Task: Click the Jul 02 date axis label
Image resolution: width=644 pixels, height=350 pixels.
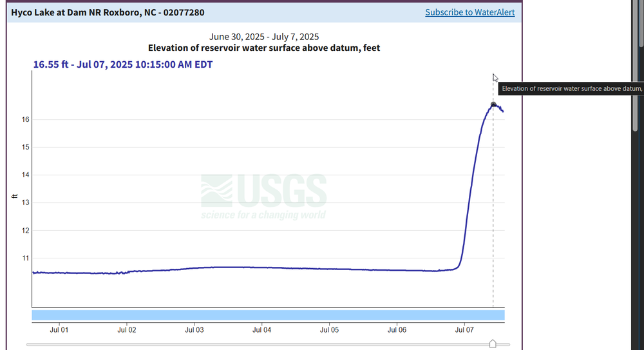Action: coord(127,330)
